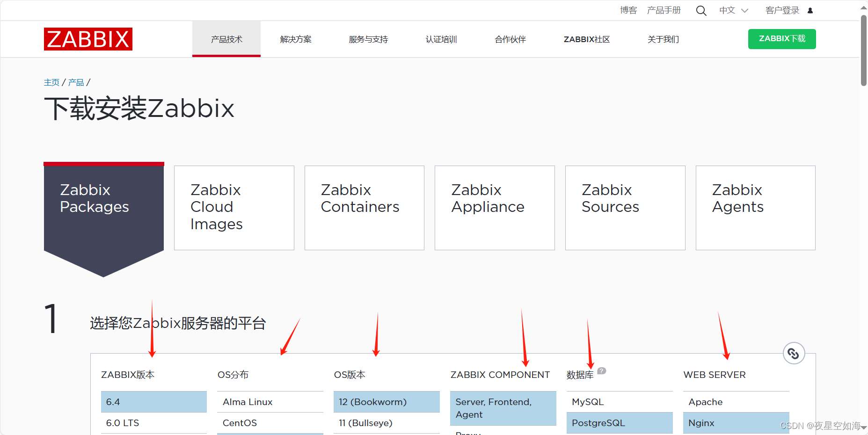Viewport: 868px width, 435px height.
Task: Choose Apache web server option
Action: pos(736,402)
